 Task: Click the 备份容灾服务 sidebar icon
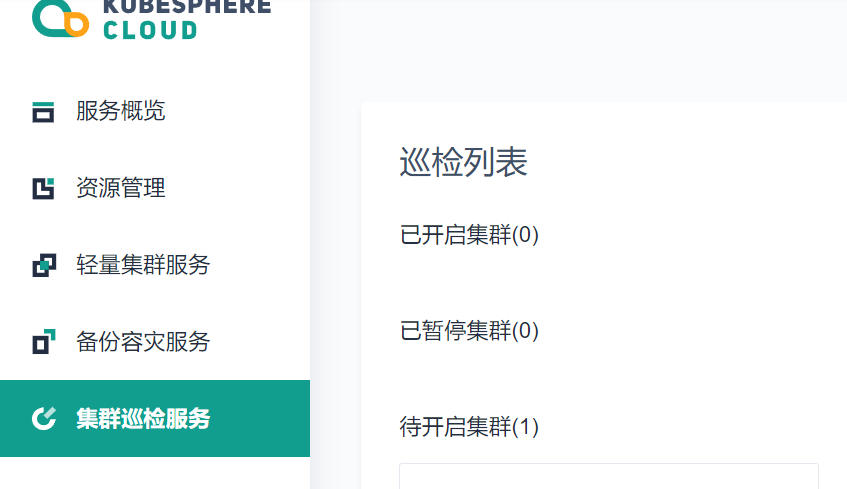click(44, 342)
